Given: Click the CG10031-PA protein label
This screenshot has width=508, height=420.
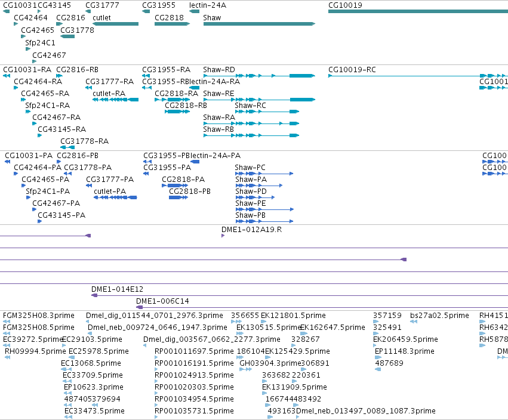Looking at the screenshot, I should pos(29,156).
